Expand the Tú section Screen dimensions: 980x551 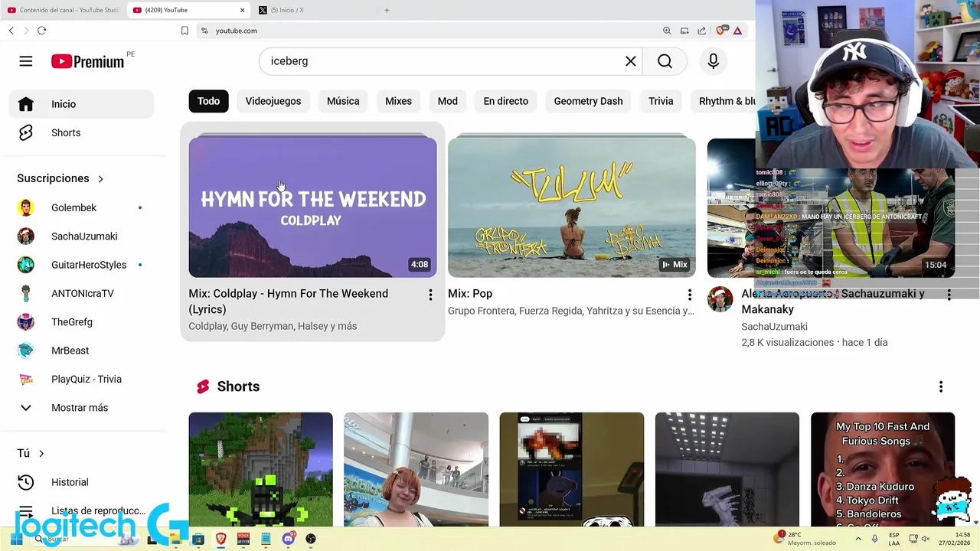pos(31,453)
